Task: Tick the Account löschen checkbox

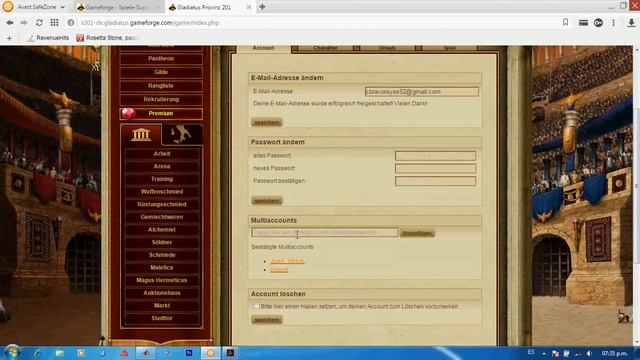Action: (x=256, y=306)
